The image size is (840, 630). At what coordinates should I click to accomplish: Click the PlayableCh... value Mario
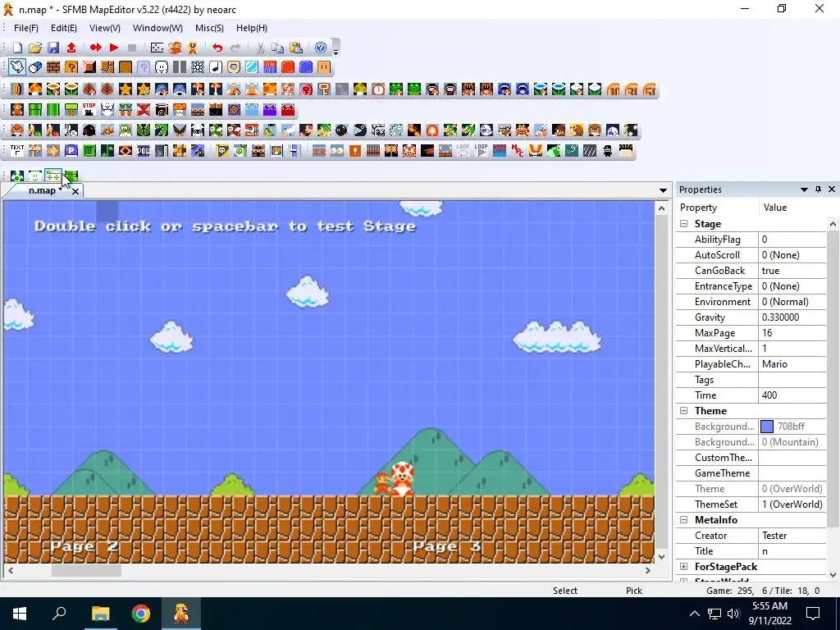[x=792, y=364]
